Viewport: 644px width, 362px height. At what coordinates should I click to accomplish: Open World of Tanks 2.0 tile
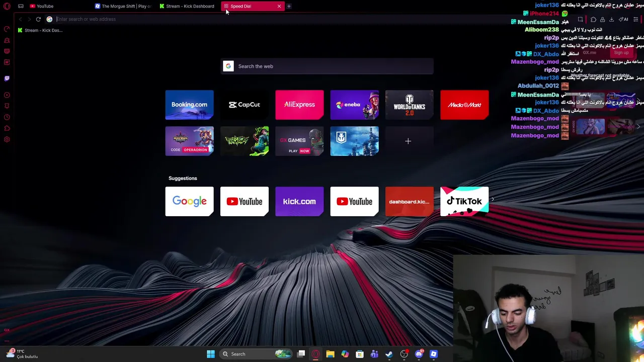[410, 105]
